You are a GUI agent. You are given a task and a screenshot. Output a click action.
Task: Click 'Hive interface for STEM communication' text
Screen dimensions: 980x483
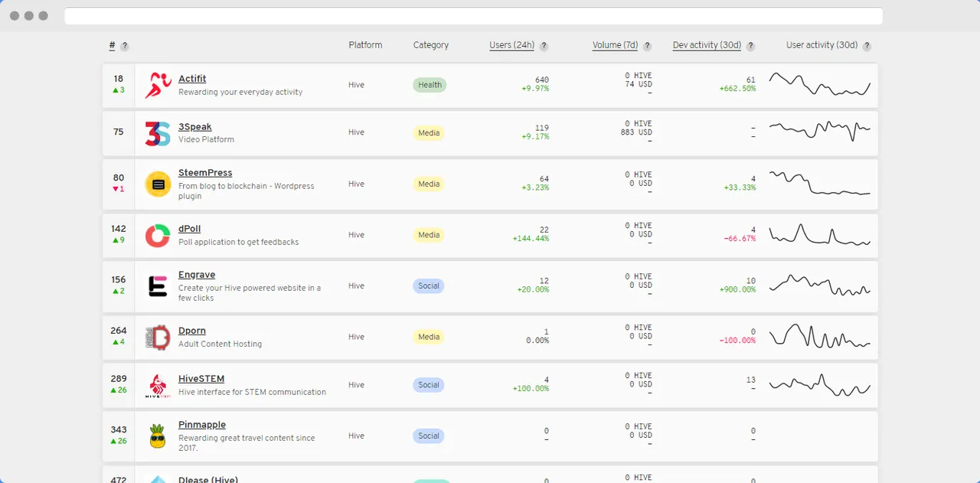pyautogui.click(x=253, y=392)
